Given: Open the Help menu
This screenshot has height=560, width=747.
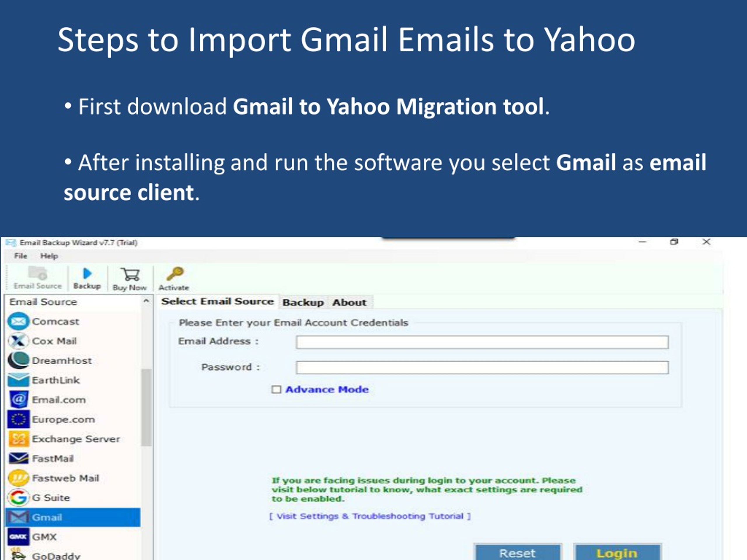Looking at the screenshot, I should (49, 256).
